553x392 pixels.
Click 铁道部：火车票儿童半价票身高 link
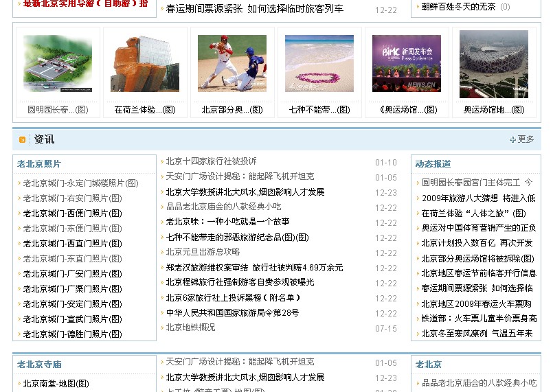click(479, 319)
